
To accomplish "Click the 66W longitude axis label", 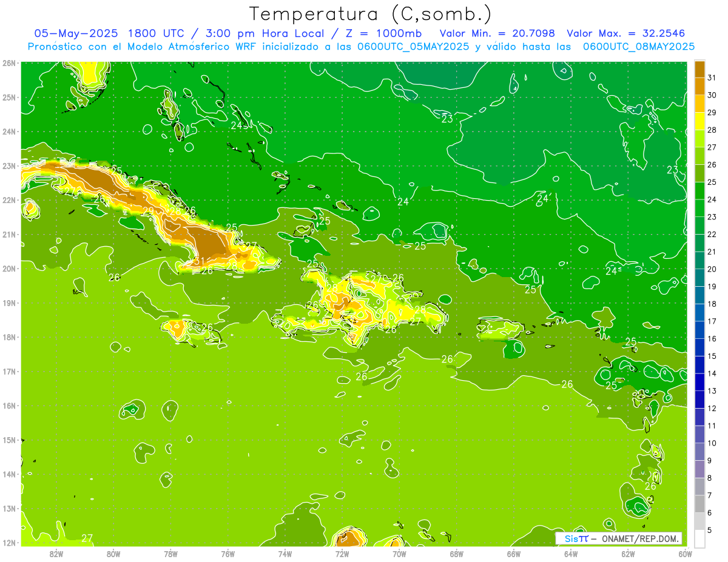I will tap(514, 554).
